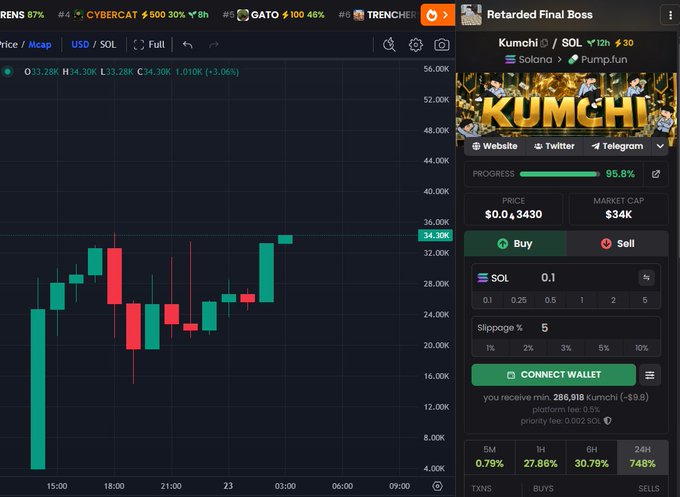This screenshot has height=497, width=680.
Task: Switch chart currency to SOL
Action: coord(108,45)
